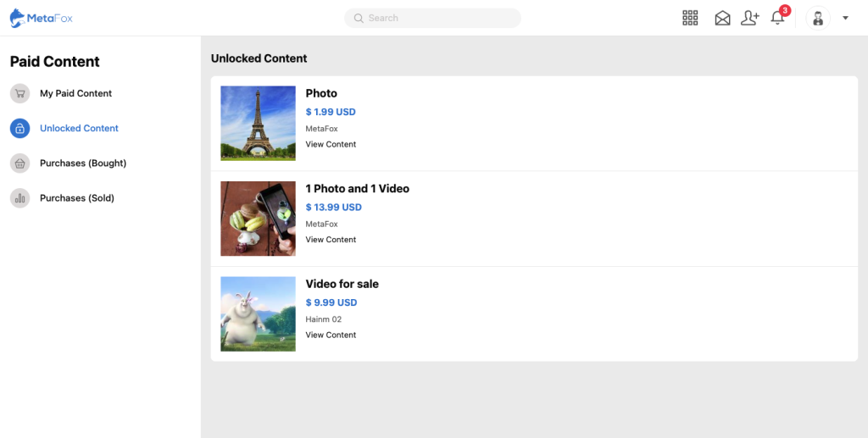Click the Purchases (Bought) basket icon
868x438 pixels.
point(20,164)
